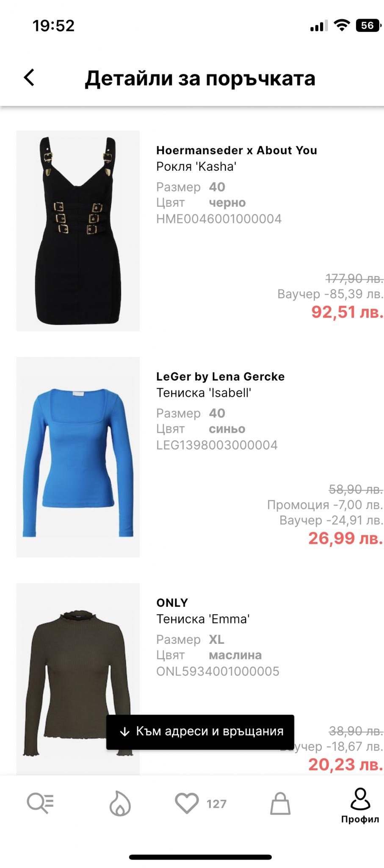
Task: Open the shopping bag icon
Action: (280, 803)
